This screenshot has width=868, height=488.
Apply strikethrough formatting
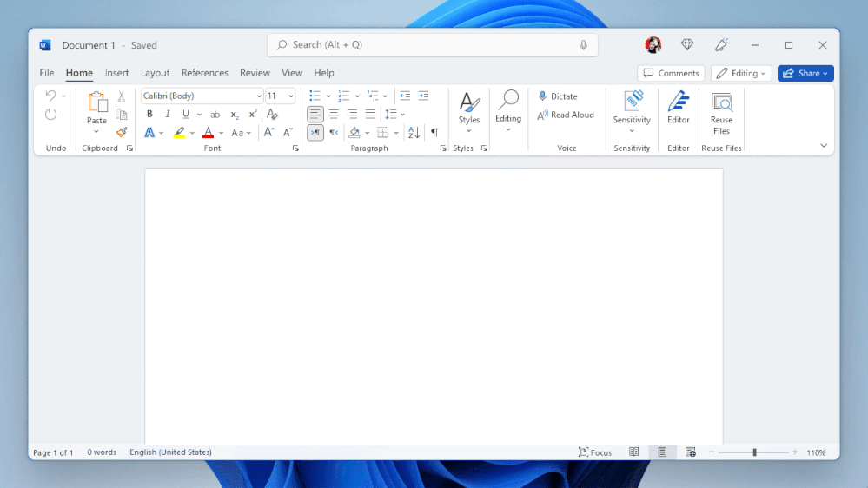tap(215, 114)
